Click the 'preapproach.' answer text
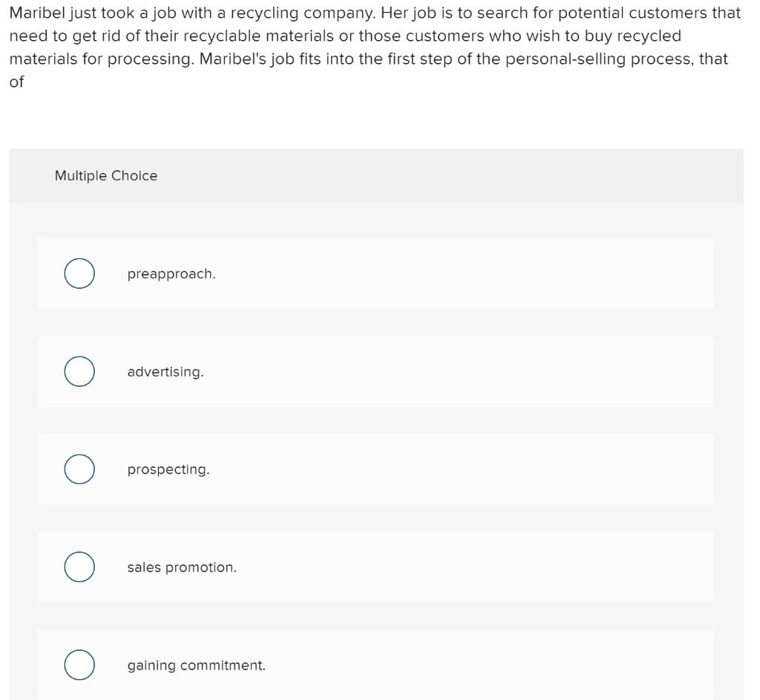Image resolution: width=760 pixels, height=700 pixels. 171,274
